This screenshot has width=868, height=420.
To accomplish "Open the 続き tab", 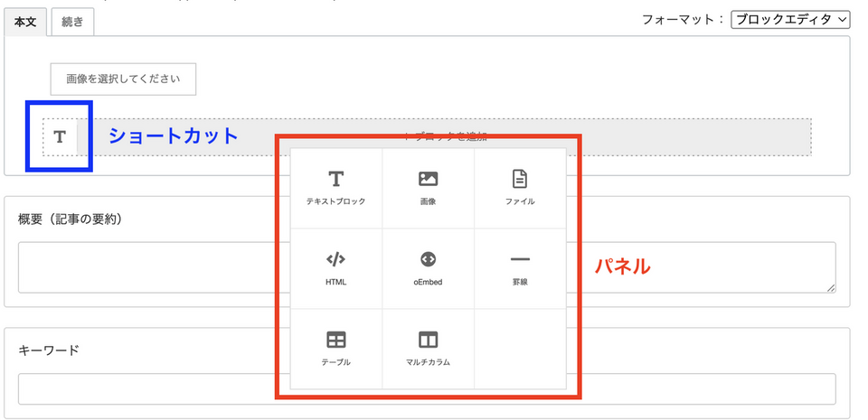I will [72, 23].
